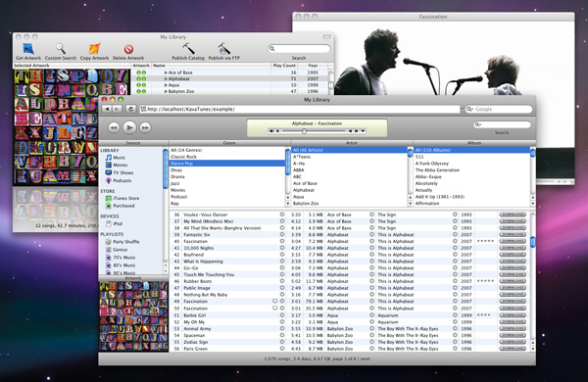Skip to next track with fast-forward button

pos(145,128)
